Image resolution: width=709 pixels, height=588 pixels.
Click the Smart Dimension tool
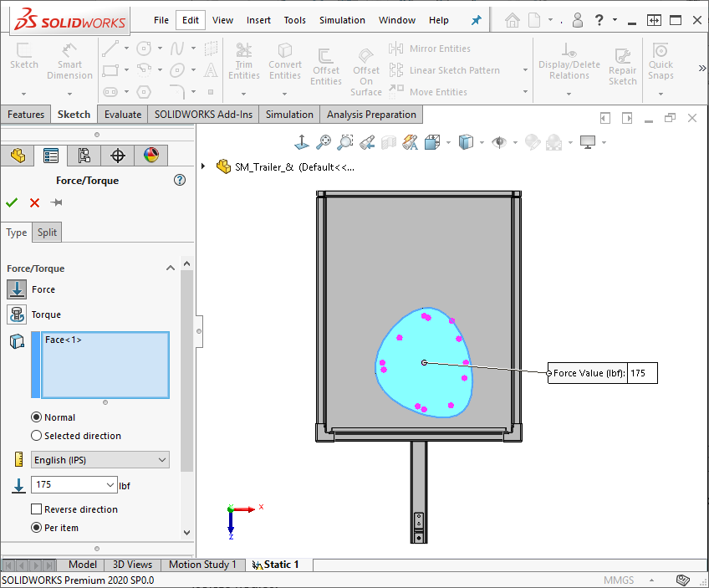pos(69,62)
